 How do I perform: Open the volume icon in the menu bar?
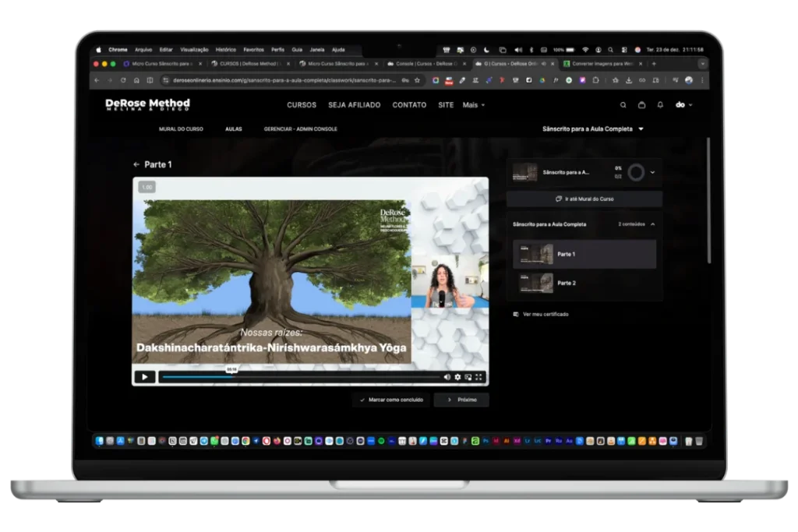(518, 50)
